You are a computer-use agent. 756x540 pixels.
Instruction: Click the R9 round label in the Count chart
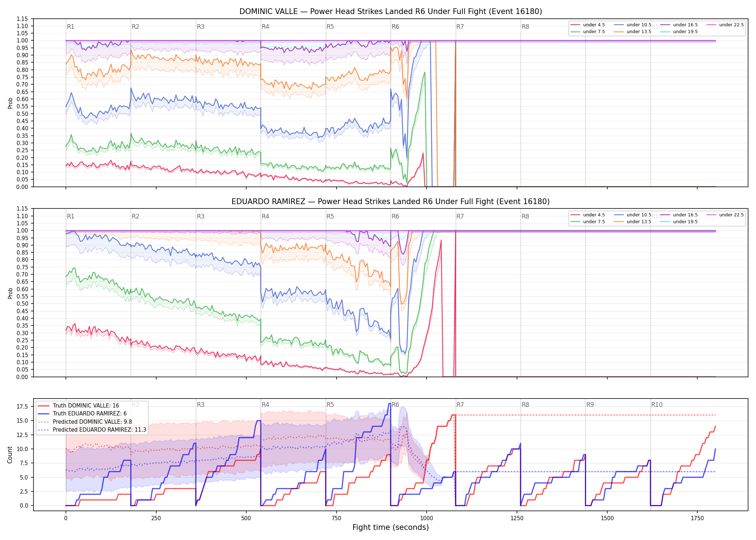590,405
